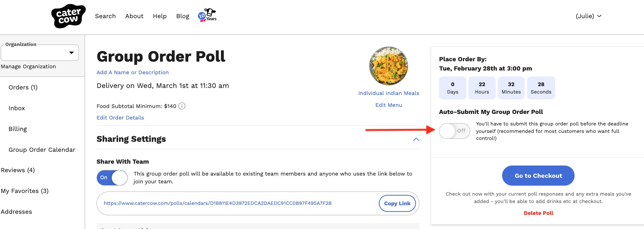Click the Edit Menu link
Image resolution: width=644 pixels, height=229 pixels.
[x=388, y=105]
